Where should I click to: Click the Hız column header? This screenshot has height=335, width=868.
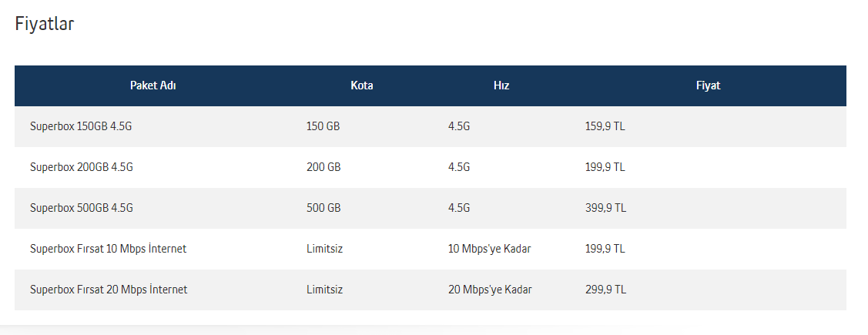tap(501, 85)
